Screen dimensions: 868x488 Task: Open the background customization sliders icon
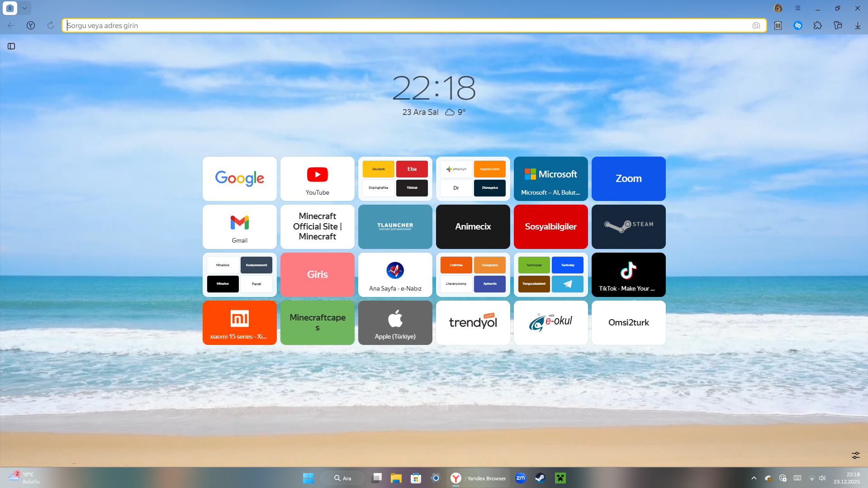856,455
